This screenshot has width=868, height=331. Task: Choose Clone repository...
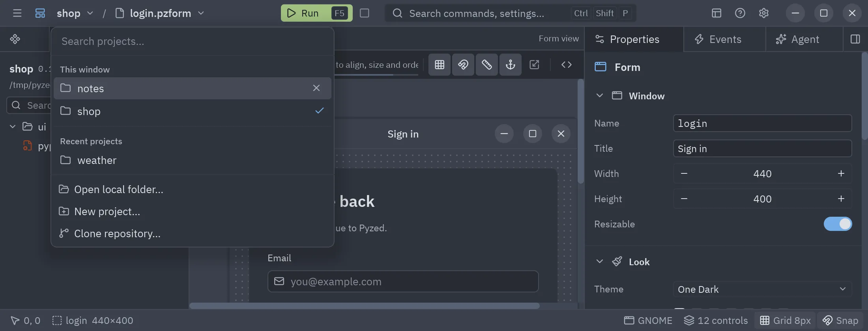192,233
